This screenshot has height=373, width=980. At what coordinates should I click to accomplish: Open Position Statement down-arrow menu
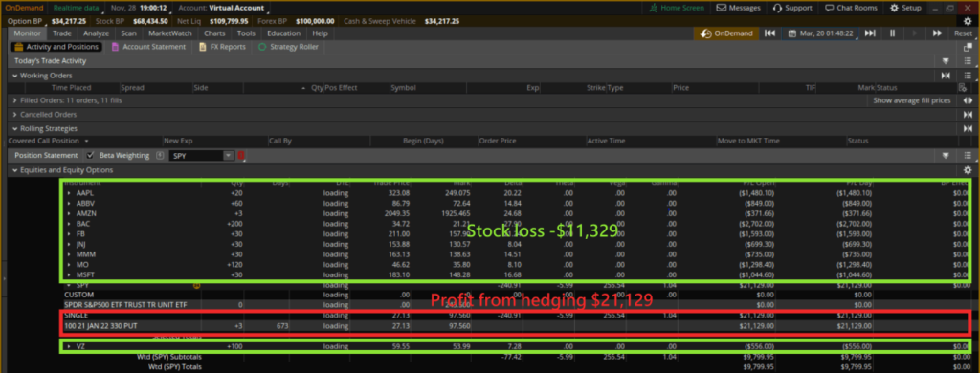(946, 156)
